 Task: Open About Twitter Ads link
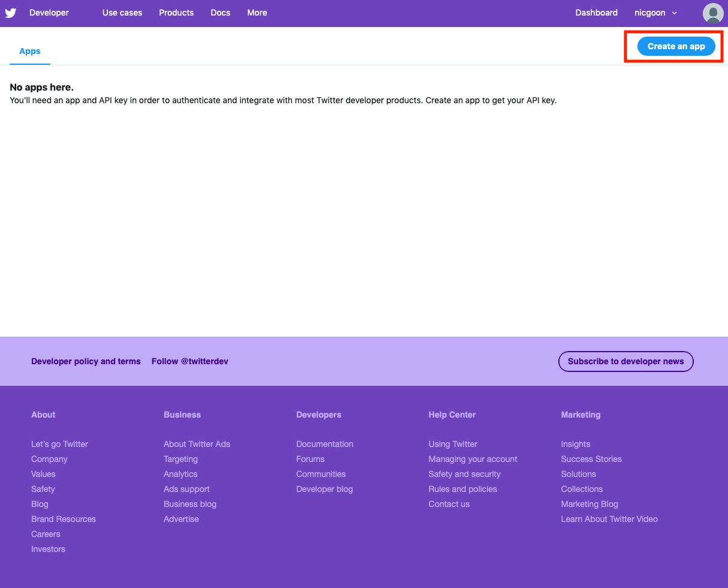(x=197, y=444)
